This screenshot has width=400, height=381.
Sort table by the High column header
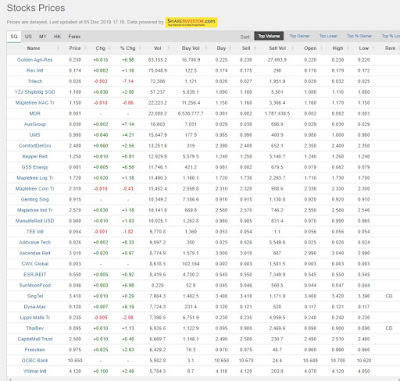tap(338, 48)
